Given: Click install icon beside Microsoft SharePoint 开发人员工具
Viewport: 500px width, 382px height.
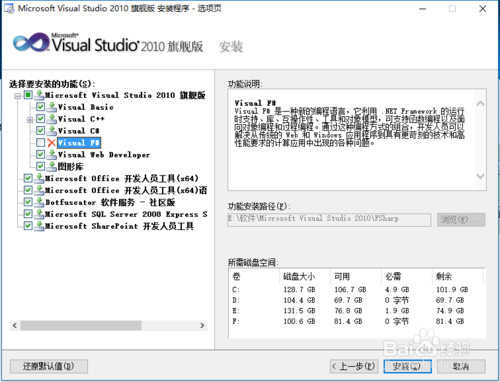Looking at the screenshot, I should tap(39, 226).
